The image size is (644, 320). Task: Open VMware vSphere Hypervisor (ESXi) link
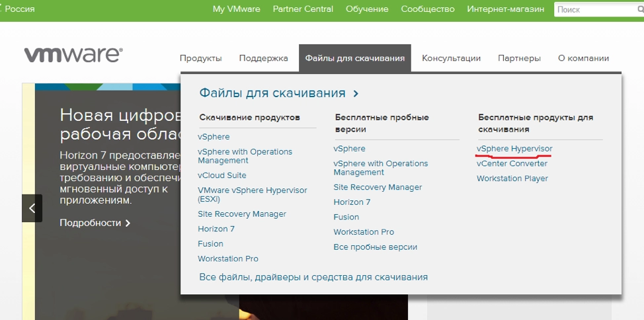tap(252, 195)
